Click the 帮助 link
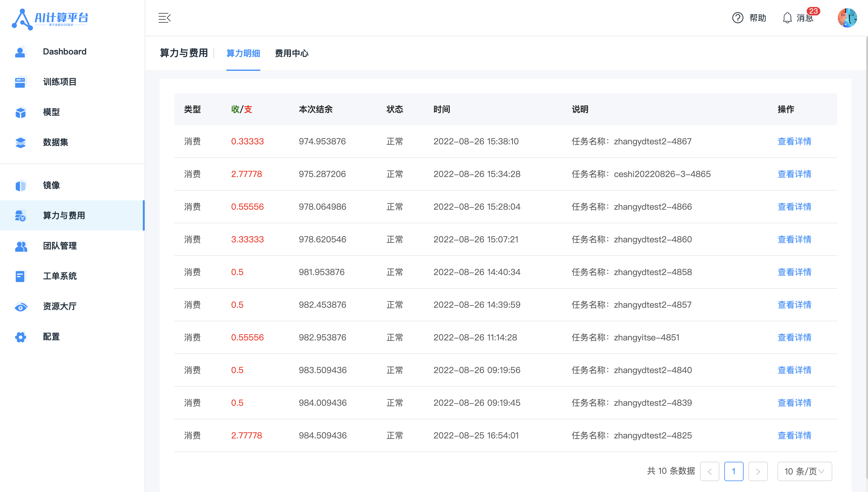The width and height of the screenshot is (868, 492). (x=758, y=18)
